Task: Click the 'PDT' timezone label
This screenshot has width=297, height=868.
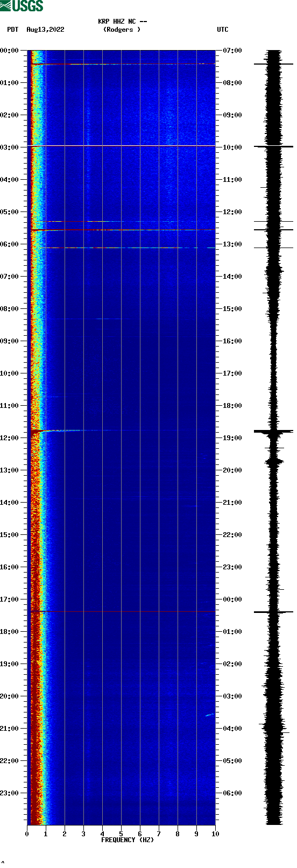Action: click(x=13, y=30)
